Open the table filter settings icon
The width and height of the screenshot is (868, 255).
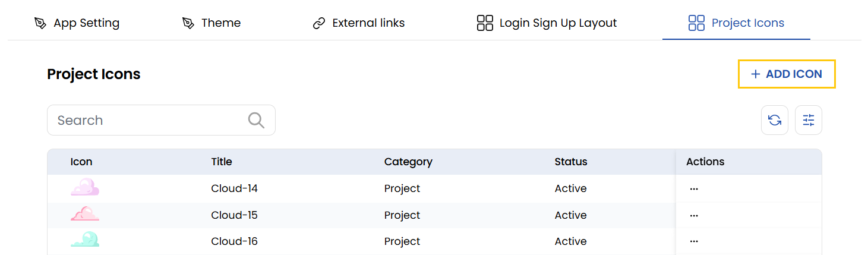pos(809,120)
